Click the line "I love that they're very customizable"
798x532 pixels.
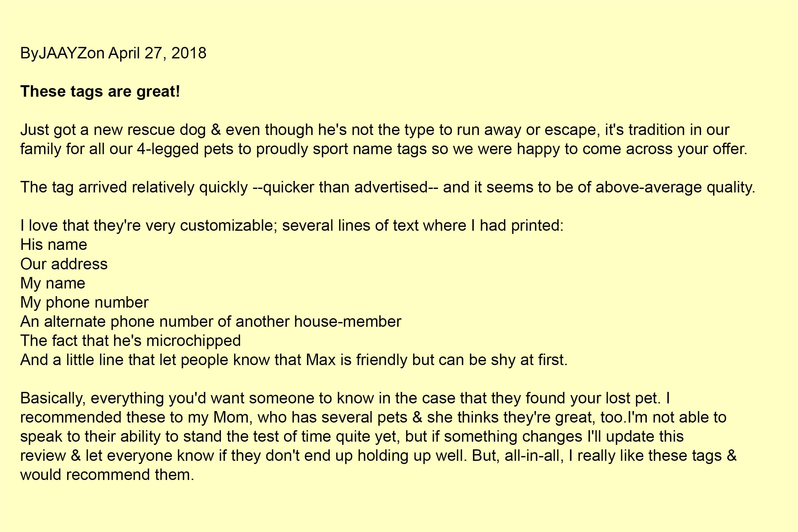pos(292,226)
